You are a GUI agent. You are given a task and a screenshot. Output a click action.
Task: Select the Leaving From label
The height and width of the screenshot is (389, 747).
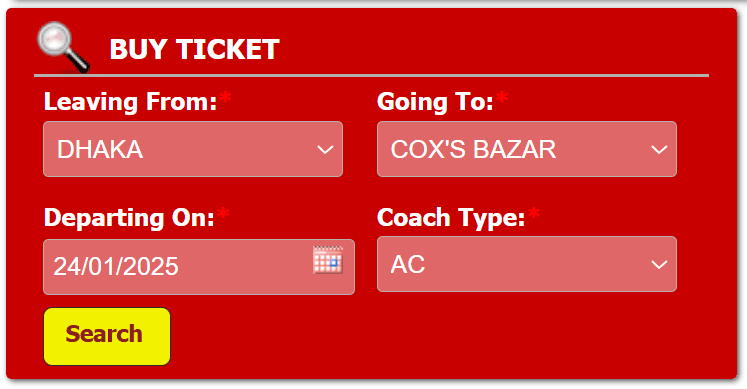[x=131, y=102]
